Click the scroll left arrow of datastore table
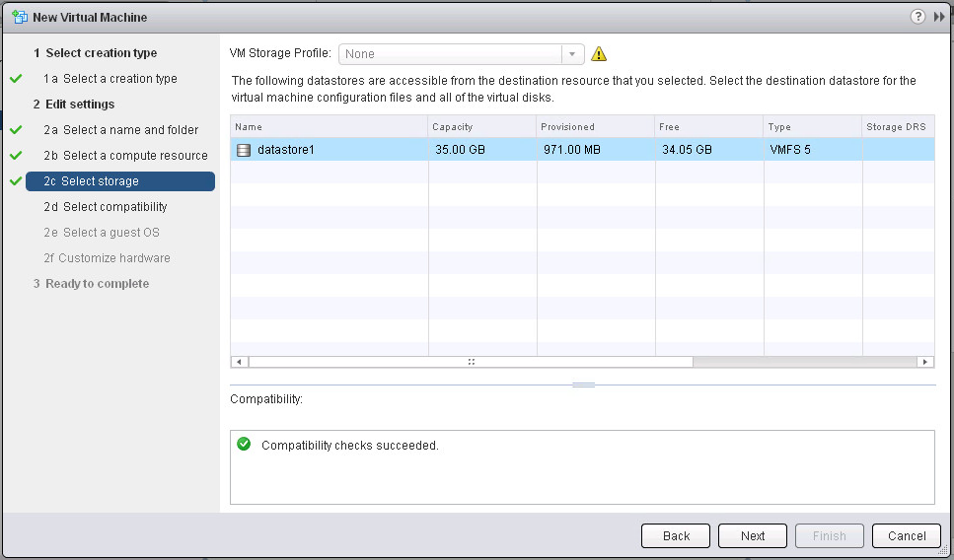The height and width of the screenshot is (560, 954). pyautogui.click(x=239, y=362)
